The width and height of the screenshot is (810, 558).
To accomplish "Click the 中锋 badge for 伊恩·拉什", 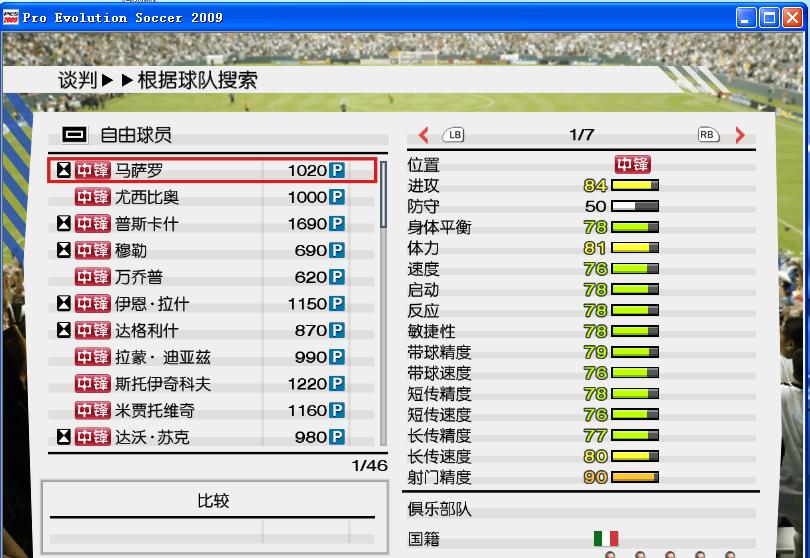I will [x=92, y=303].
